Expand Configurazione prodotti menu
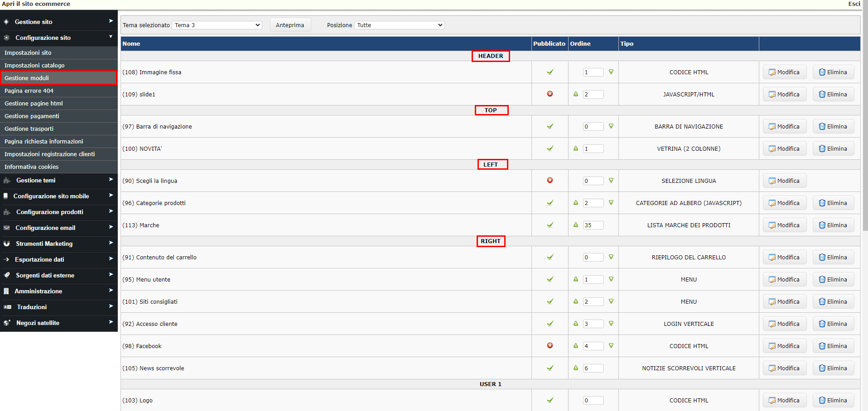Image resolution: width=868 pixels, height=411 pixels. click(59, 212)
